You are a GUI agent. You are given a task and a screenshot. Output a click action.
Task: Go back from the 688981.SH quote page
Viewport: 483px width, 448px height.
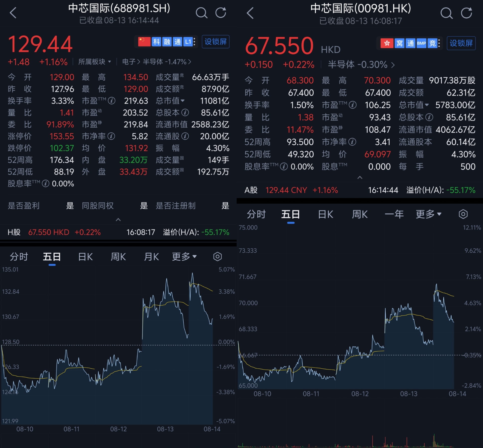(13, 12)
